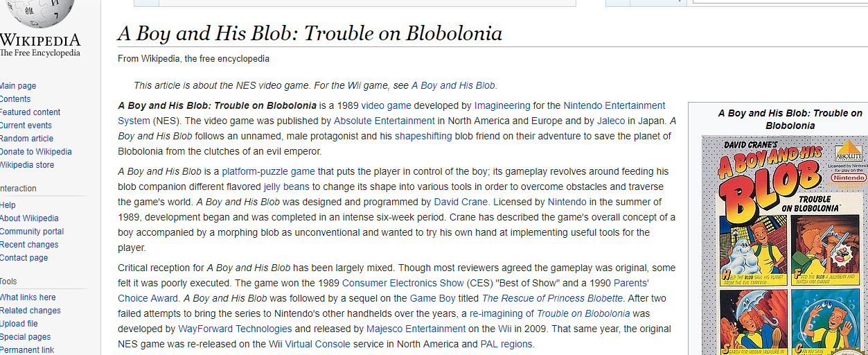Follow the David Crane link
This screenshot has width=868, height=355.
[x=461, y=202]
